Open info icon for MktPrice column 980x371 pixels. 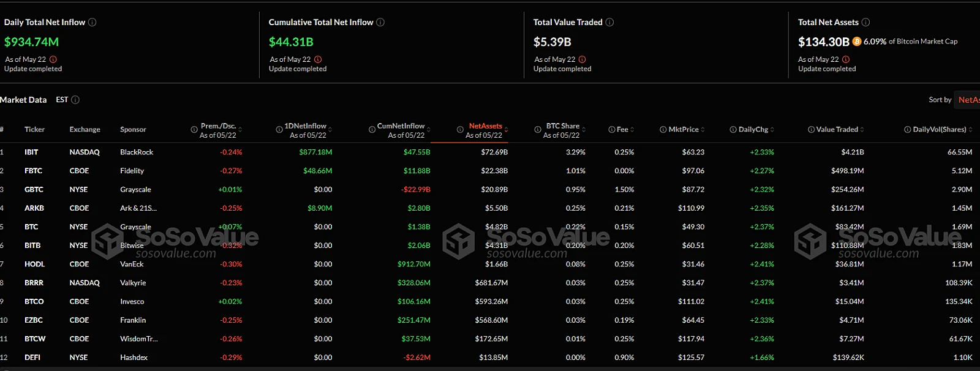coord(663,130)
